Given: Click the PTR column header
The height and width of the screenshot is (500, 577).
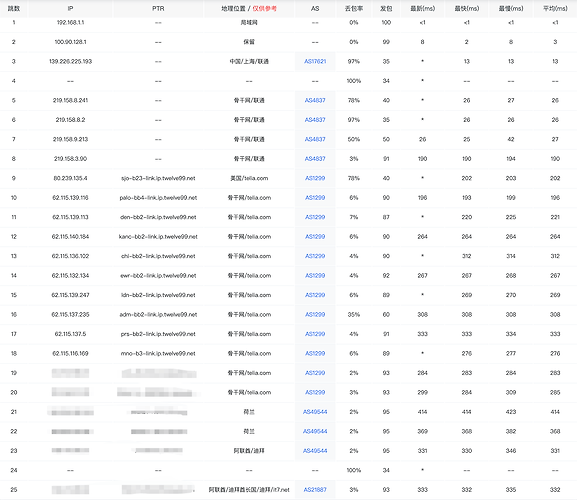Looking at the screenshot, I should click(158, 8).
